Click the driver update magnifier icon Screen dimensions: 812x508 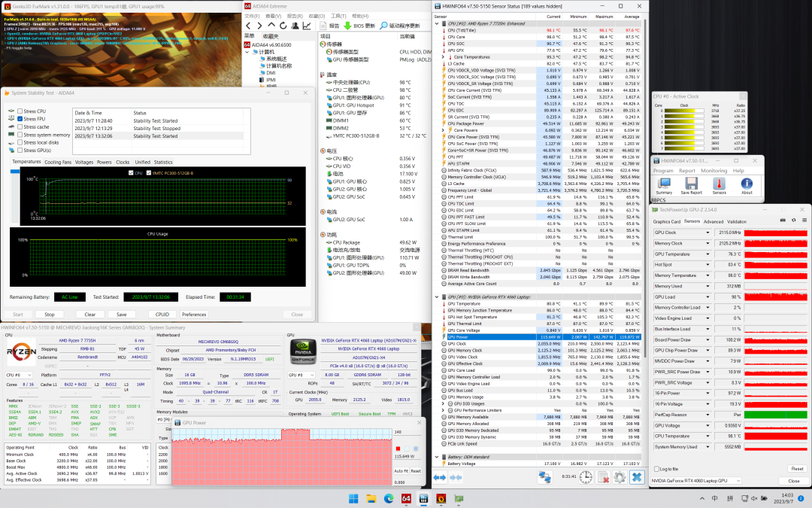pos(383,26)
